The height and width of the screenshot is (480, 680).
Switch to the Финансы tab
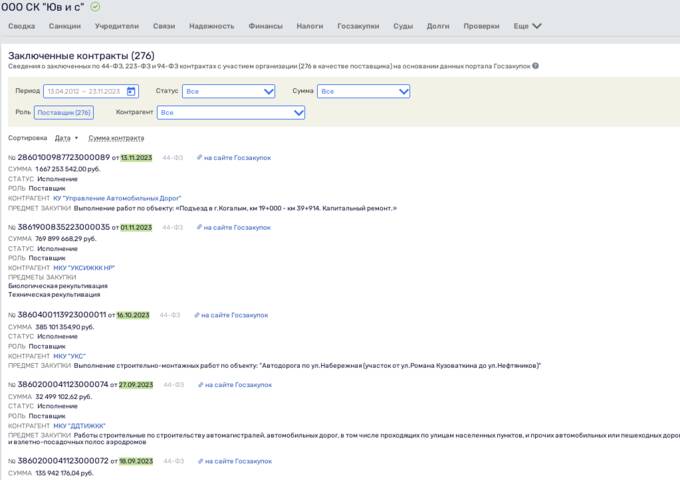point(265,26)
